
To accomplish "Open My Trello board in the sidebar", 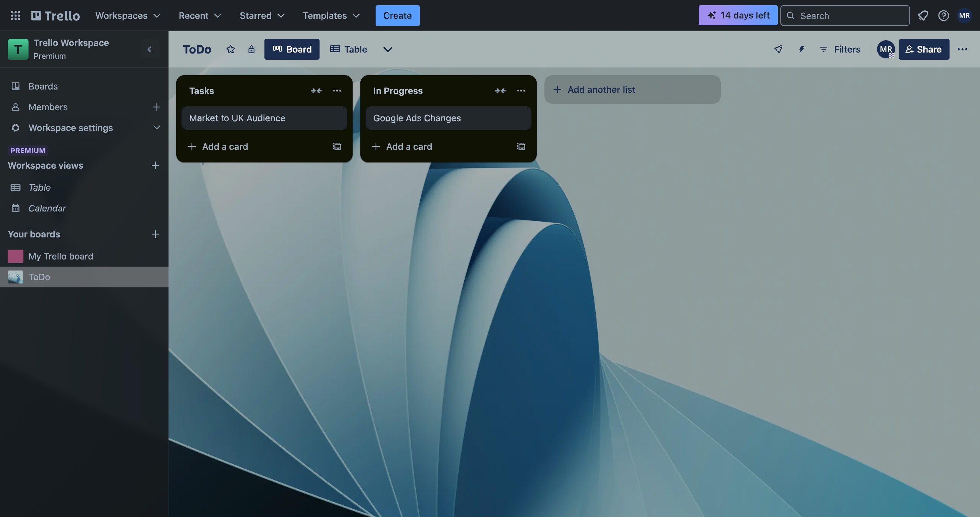I will (x=84, y=256).
